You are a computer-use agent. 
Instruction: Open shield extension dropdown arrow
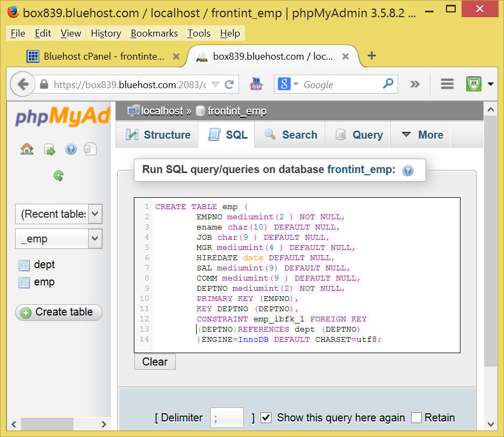click(491, 84)
